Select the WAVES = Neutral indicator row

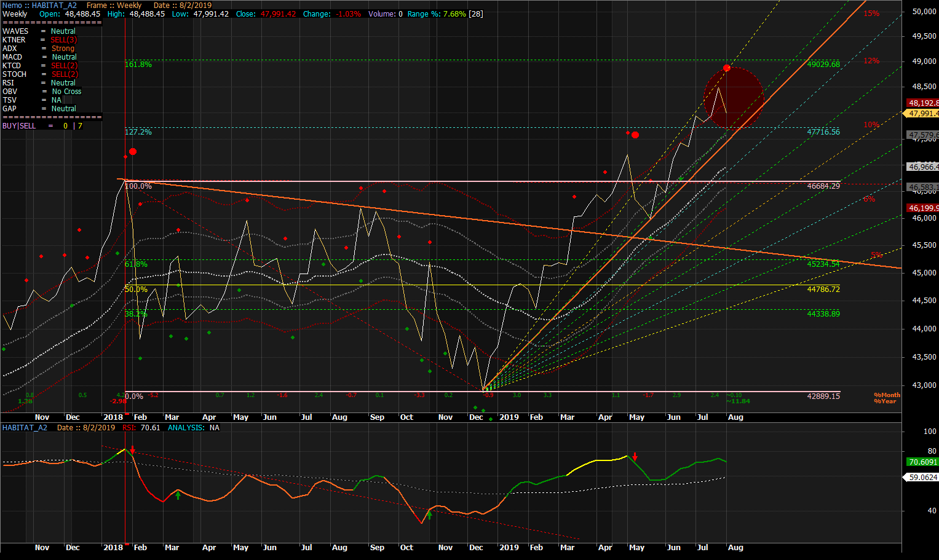pyautogui.click(x=39, y=31)
